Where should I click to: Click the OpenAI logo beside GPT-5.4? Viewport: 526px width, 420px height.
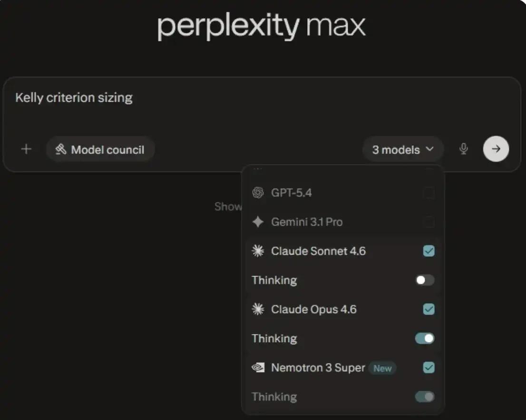click(x=258, y=193)
